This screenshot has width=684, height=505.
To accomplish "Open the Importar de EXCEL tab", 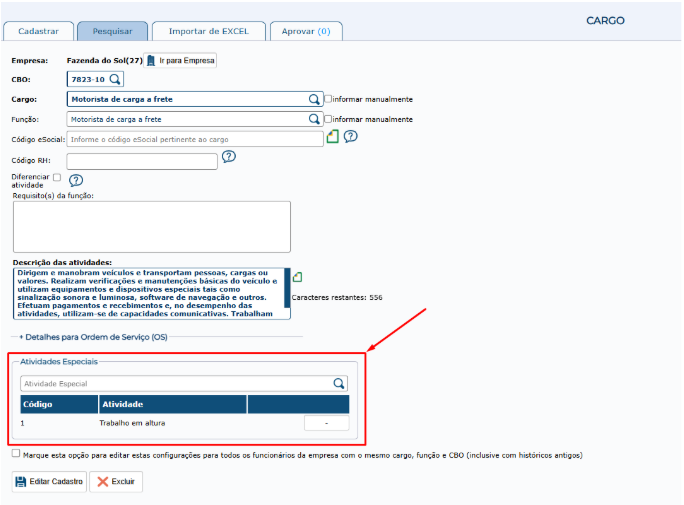I will point(209,31).
